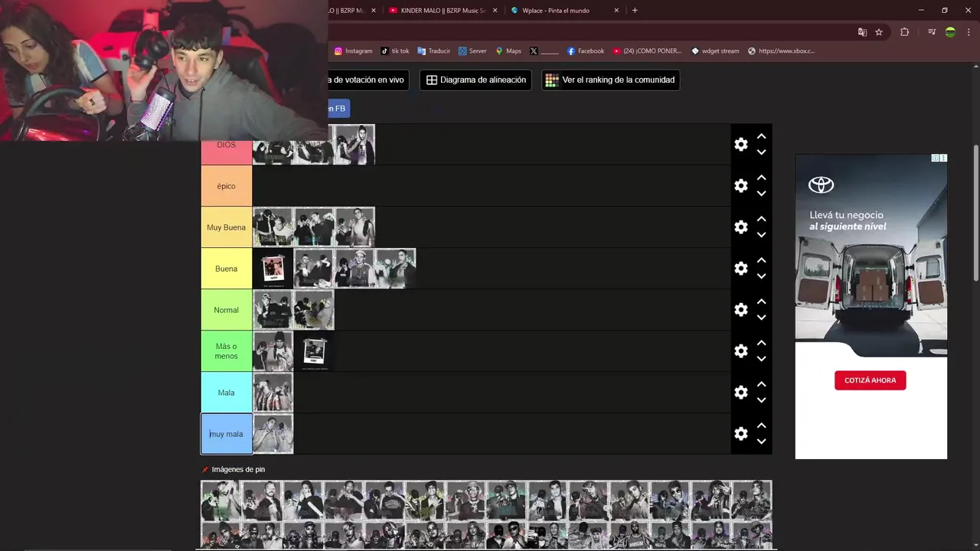Open Chrome profile avatar
980x551 pixels.
coord(950,32)
